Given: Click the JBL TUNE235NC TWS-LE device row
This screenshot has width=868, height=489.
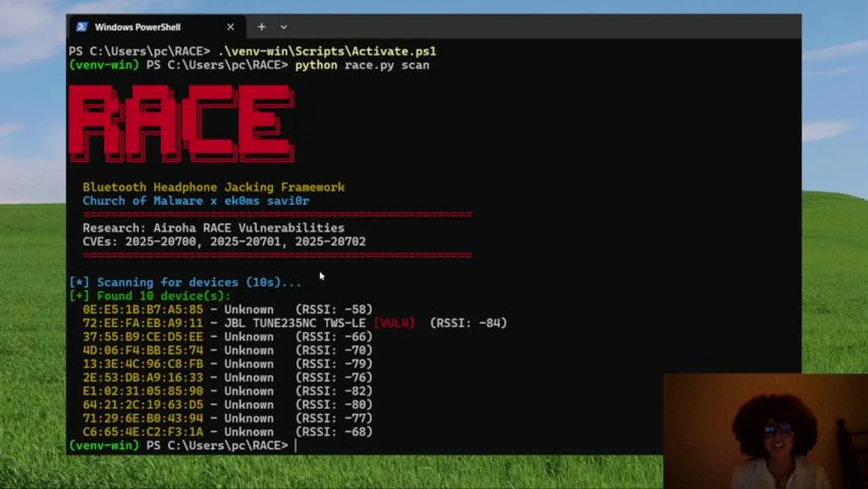Looking at the screenshot, I should (x=295, y=323).
